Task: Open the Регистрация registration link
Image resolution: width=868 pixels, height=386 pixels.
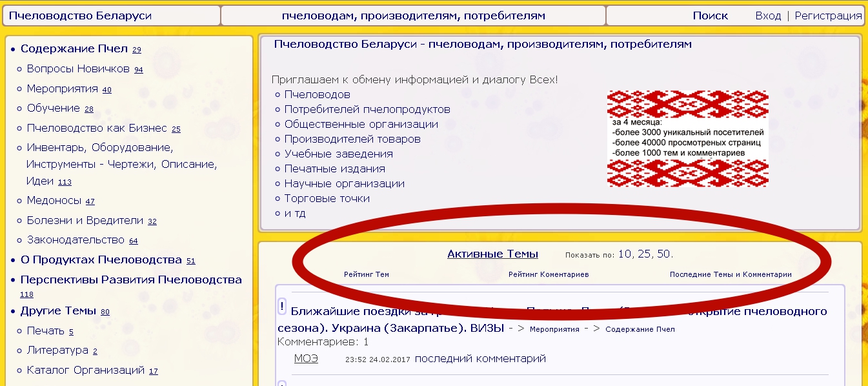Action: tap(828, 15)
